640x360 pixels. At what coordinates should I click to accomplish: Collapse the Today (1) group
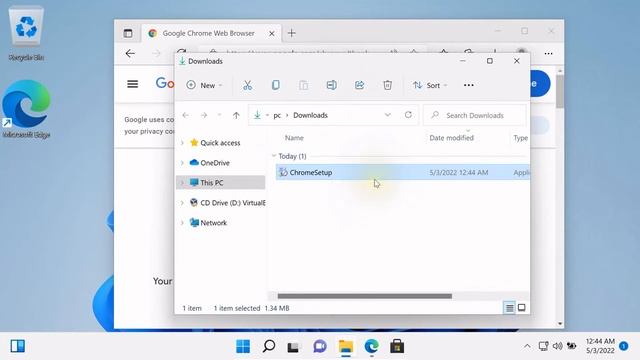(274, 156)
